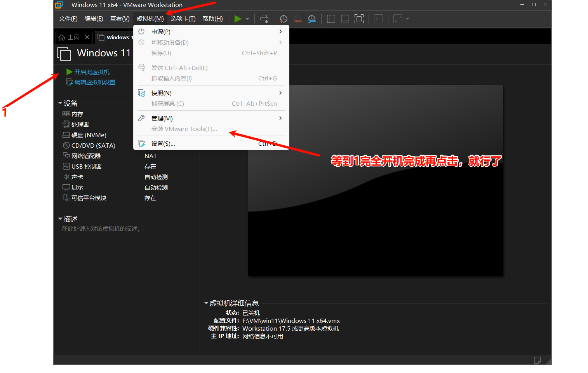
Task: Open the power options arrow beside the play button
Action: pyautogui.click(x=247, y=19)
